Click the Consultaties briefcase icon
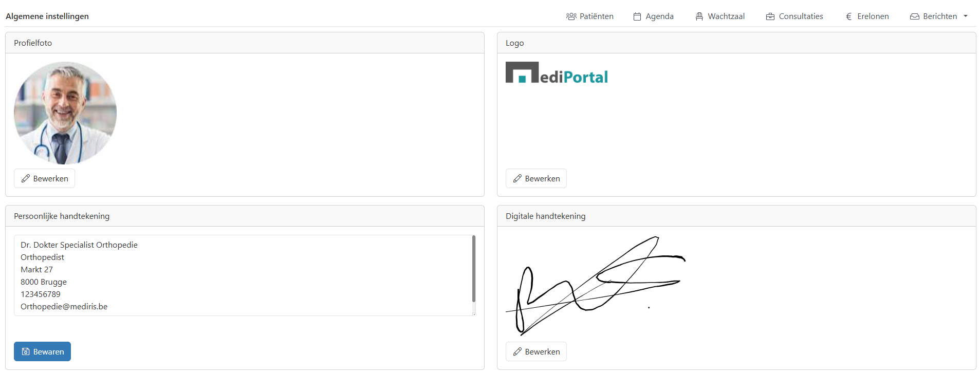The image size is (980, 372). click(770, 16)
